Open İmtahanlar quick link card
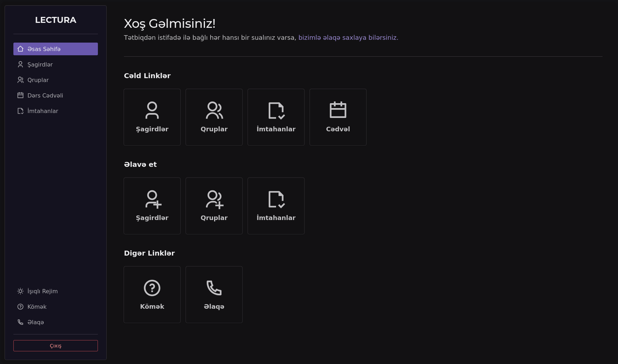The image size is (618, 364). [x=276, y=117]
